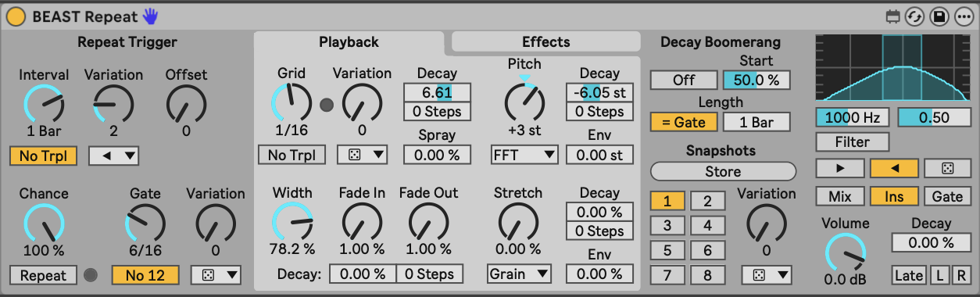Click the Offset knob

(186, 103)
